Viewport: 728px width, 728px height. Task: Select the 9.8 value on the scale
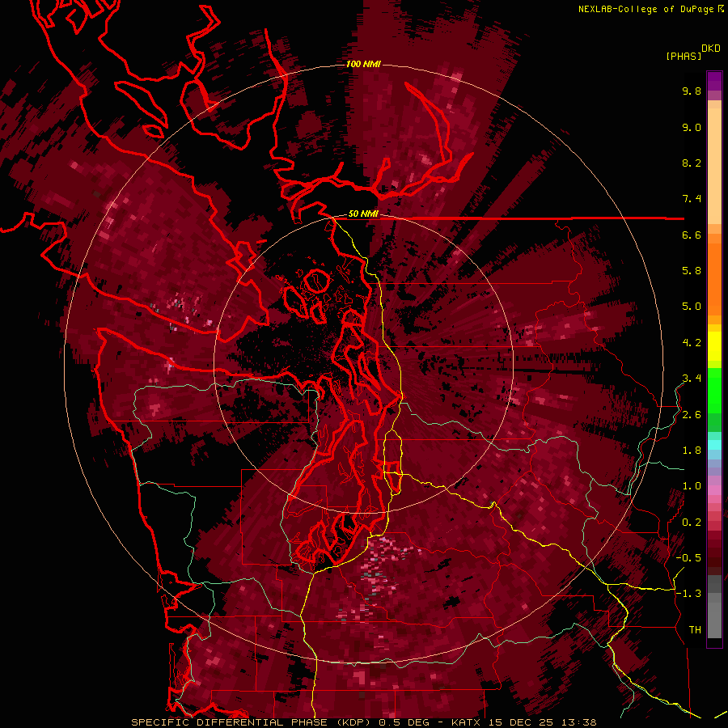(x=692, y=91)
